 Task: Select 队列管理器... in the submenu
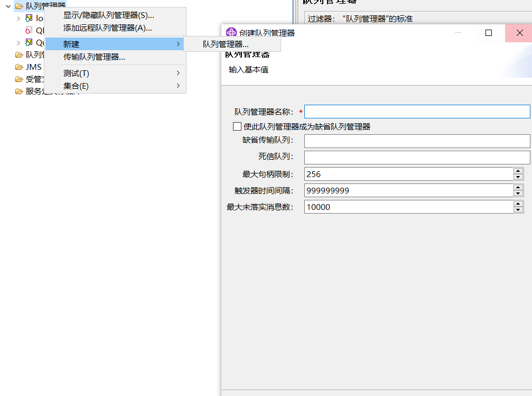[x=232, y=44]
